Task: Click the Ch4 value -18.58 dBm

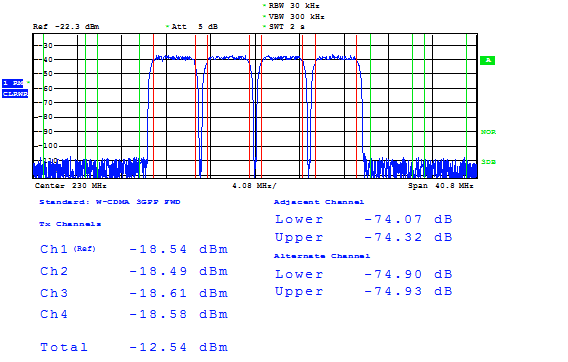Action: pos(179,314)
